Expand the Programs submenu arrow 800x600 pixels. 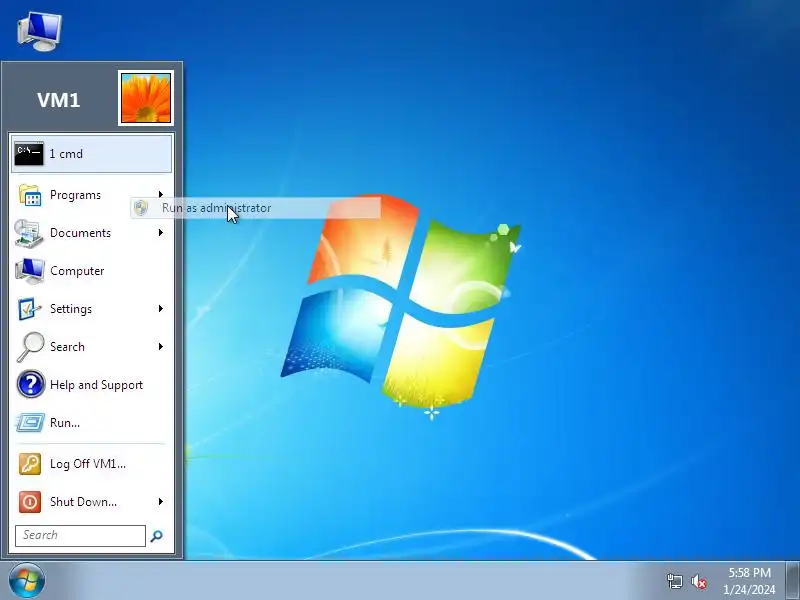pyautogui.click(x=161, y=194)
